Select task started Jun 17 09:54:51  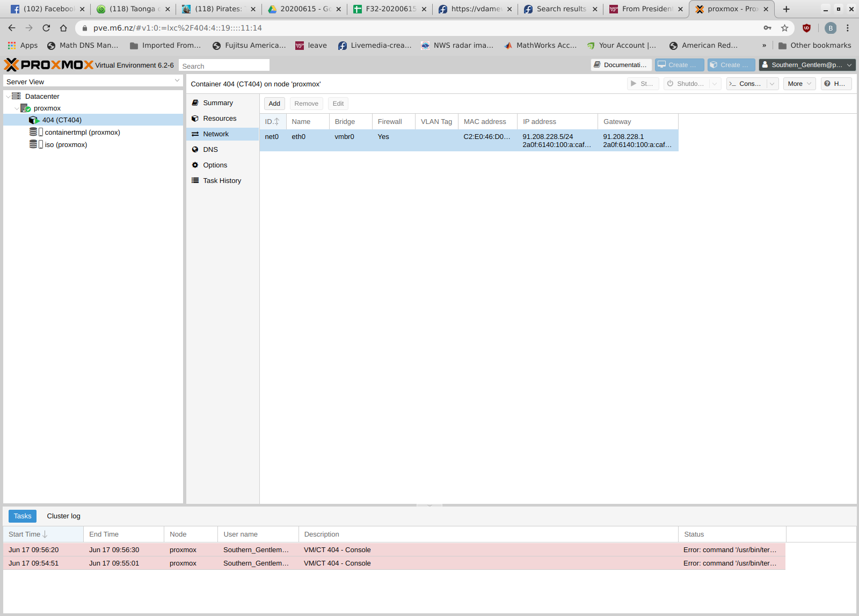pyautogui.click(x=394, y=563)
